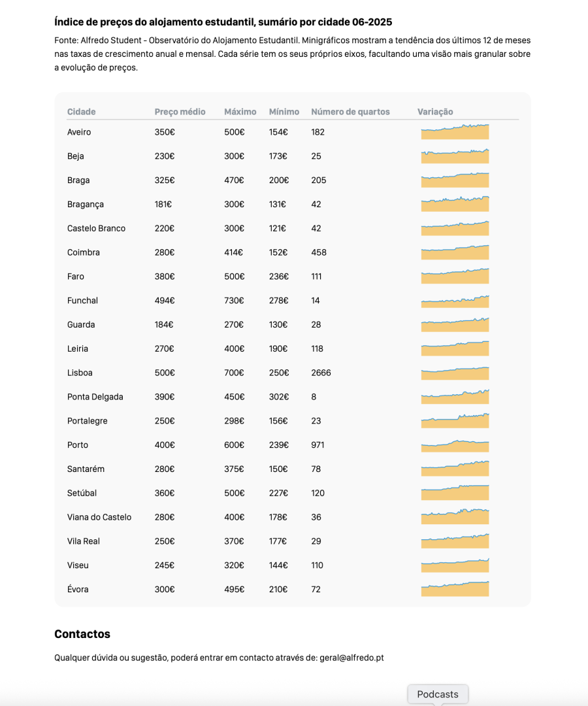Click the Setúbal variation sparkline
588x706 pixels.
[455, 494]
